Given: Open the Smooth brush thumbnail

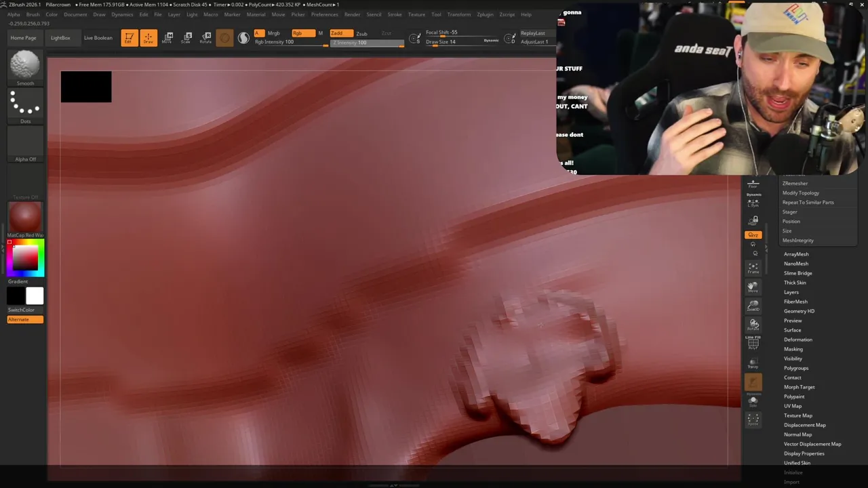Looking at the screenshot, I should click(x=25, y=68).
